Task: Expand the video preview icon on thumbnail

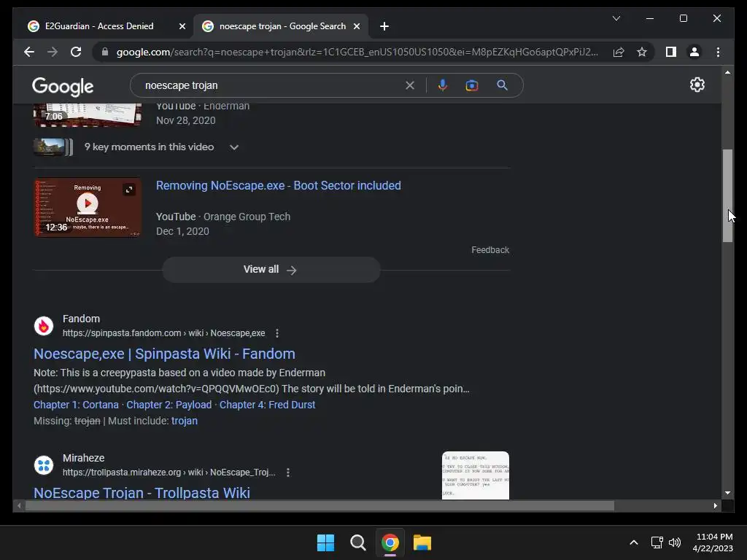Action: [x=129, y=190]
